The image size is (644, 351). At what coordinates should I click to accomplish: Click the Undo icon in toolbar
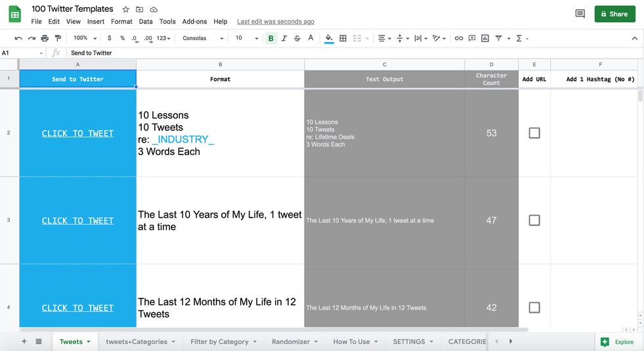(18, 39)
